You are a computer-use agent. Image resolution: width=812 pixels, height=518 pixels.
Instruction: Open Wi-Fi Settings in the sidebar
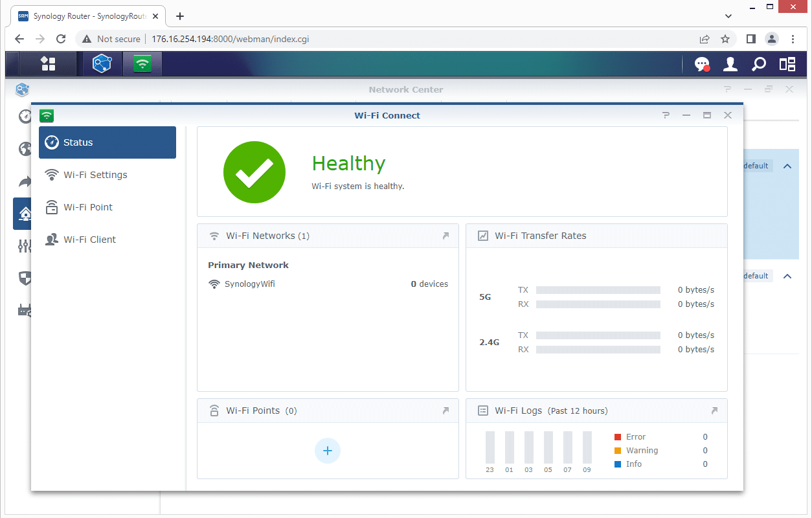tap(107, 175)
